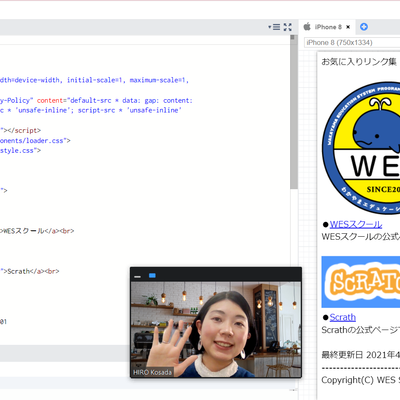The width and height of the screenshot is (400, 400).
Task: Click the blue view-switch icon in the video window
Action: tap(152, 275)
